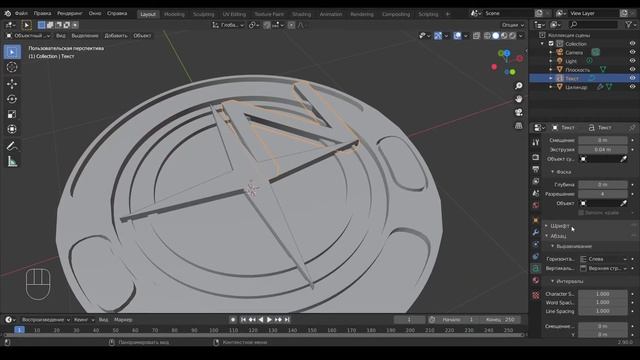Collapse Collection tree in outliner
This screenshot has height=360, width=640.
[542, 44]
